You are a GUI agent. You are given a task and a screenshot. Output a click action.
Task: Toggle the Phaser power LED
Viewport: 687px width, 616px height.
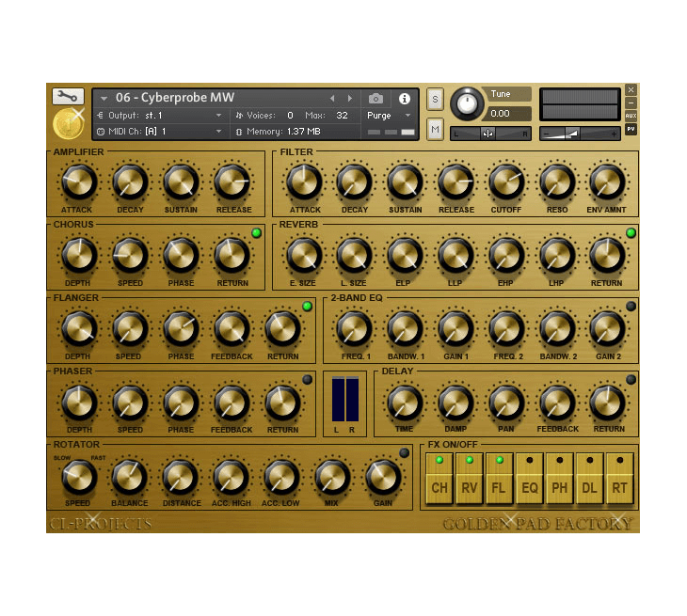[307, 380]
